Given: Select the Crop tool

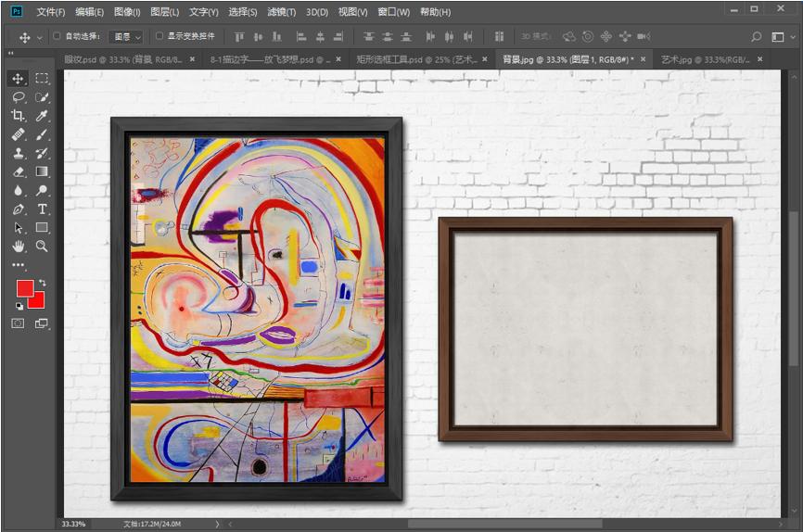Looking at the screenshot, I should pyautogui.click(x=18, y=116).
